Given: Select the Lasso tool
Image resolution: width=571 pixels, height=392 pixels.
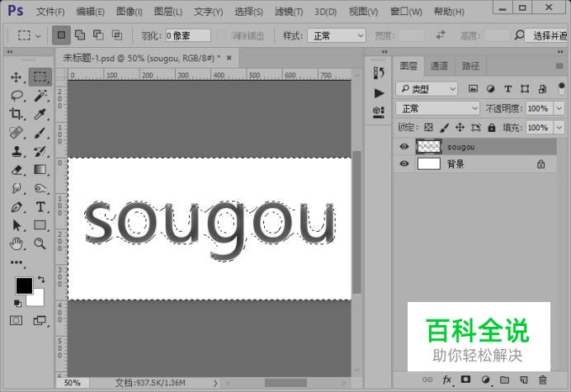Looking at the screenshot, I should (17, 96).
